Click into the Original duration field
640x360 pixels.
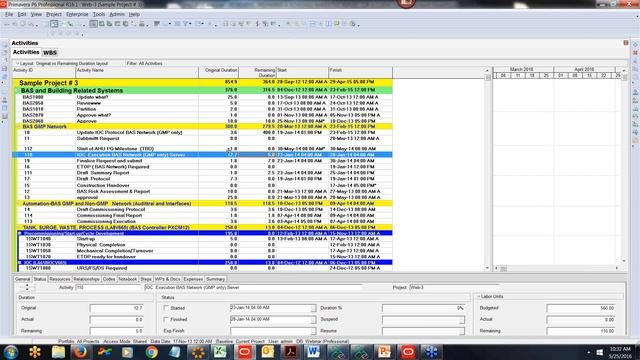tap(116, 308)
